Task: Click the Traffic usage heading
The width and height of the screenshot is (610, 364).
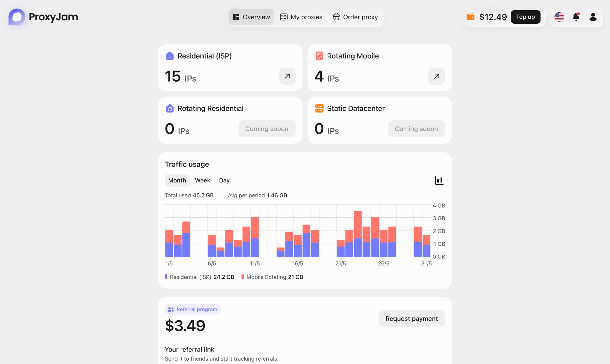Action: tap(187, 164)
